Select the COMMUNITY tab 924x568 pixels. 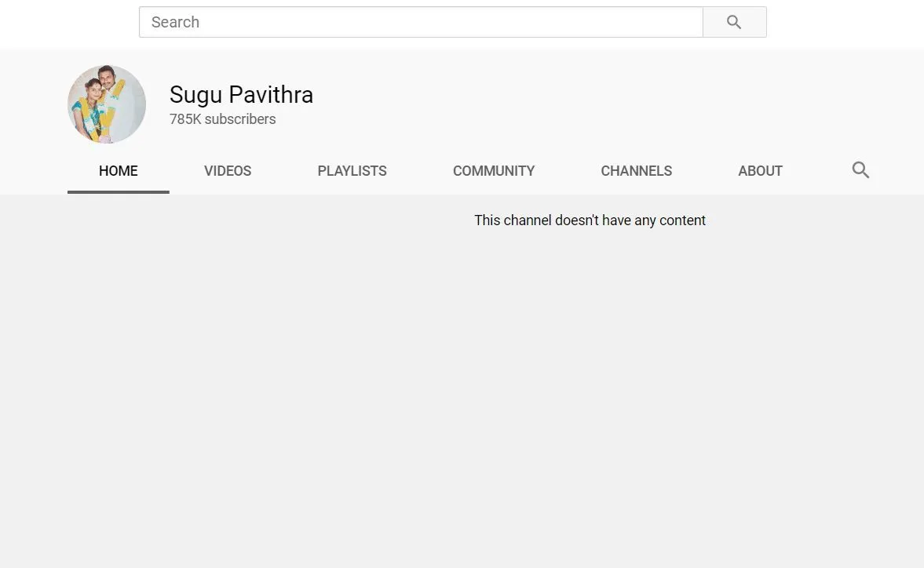click(x=494, y=171)
